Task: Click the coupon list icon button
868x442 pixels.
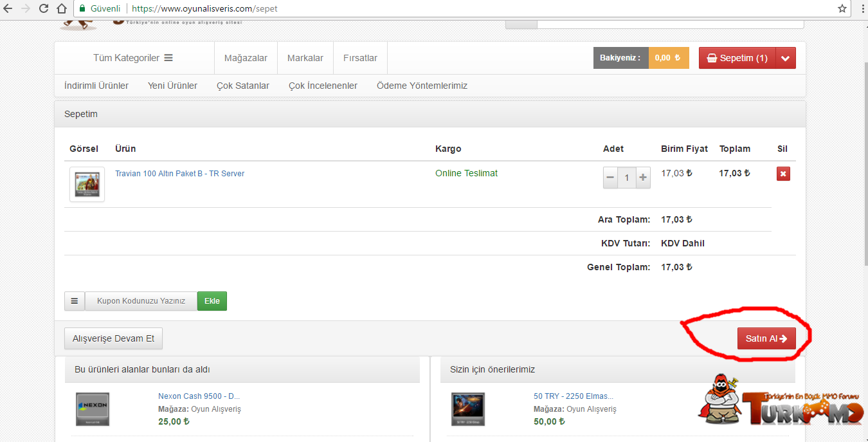Action: (x=75, y=301)
